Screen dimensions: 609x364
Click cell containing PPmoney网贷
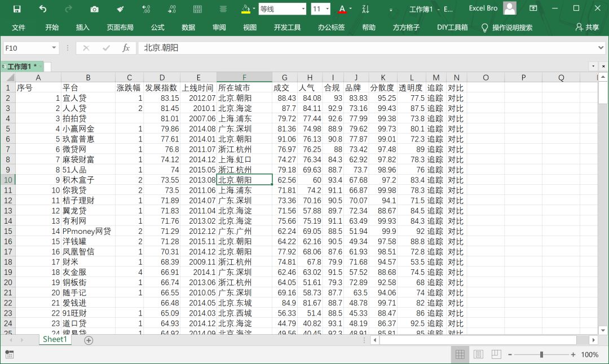[88, 231]
